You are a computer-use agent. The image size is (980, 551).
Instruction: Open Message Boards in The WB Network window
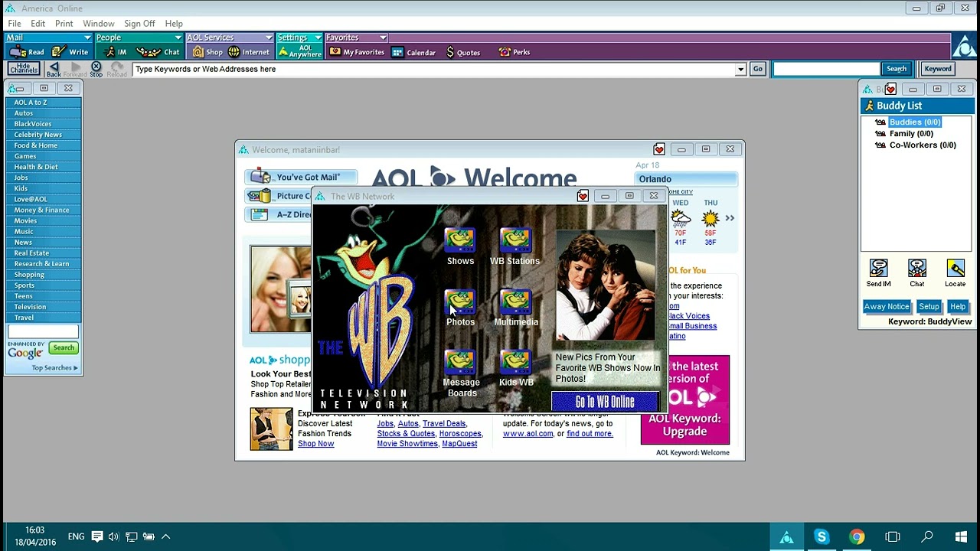point(462,373)
